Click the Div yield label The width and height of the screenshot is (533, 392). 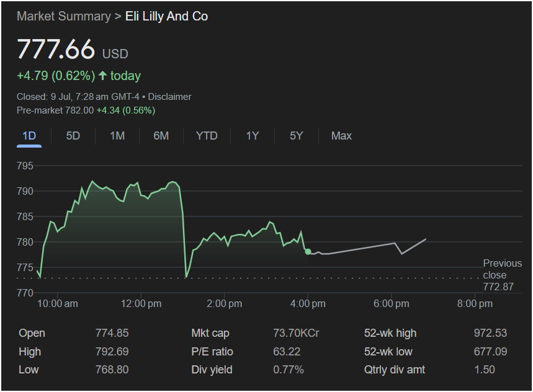212,370
